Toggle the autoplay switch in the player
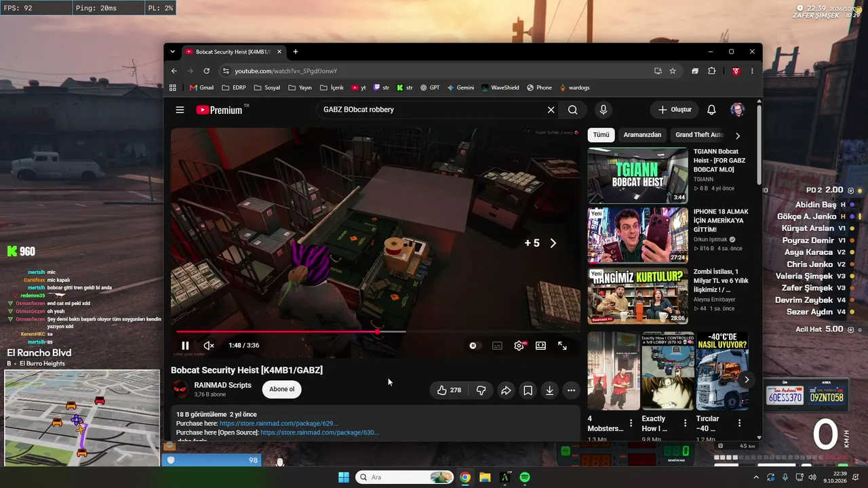Viewport: 868px width, 488px height. (x=473, y=346)
